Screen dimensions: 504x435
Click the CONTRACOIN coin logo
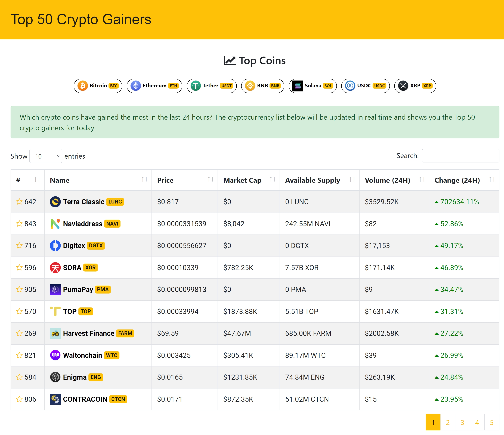point(55,399)
